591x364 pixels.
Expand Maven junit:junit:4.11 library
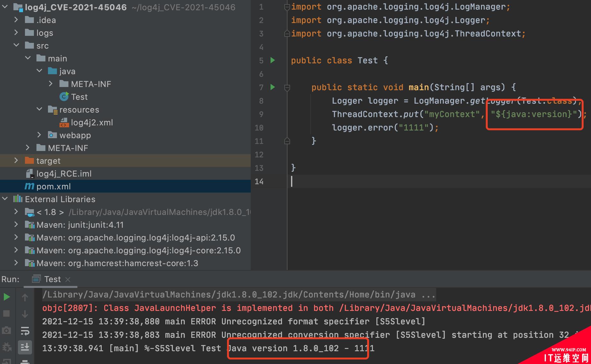[x=16, y=225]
